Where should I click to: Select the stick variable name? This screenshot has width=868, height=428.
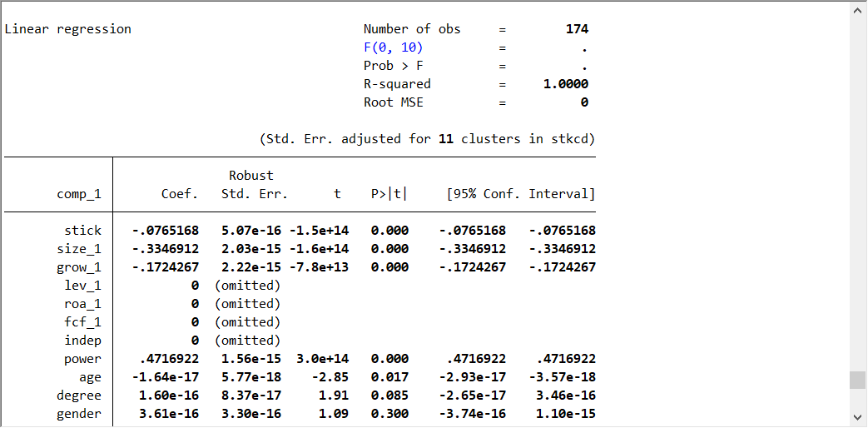pyautogui.click(x=82, y=231)
